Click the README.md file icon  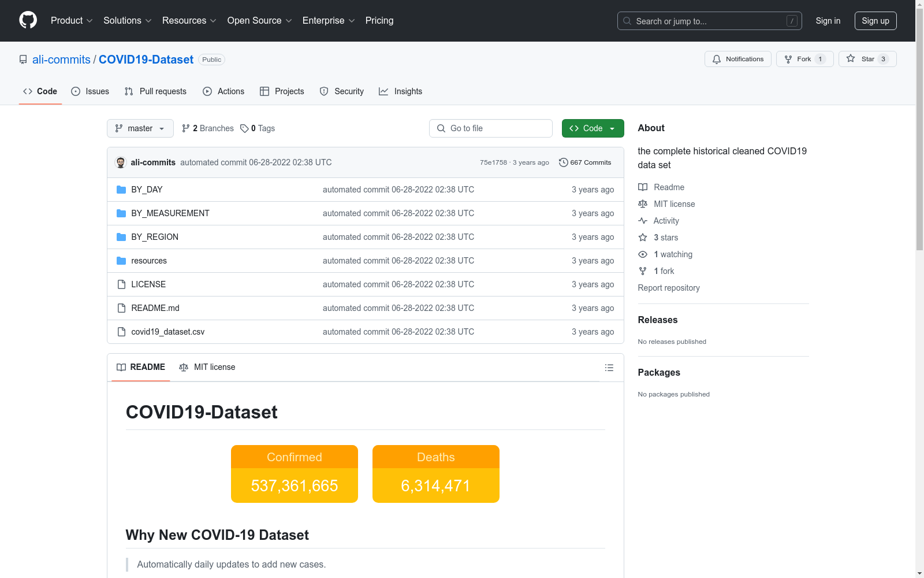(121, 308)
